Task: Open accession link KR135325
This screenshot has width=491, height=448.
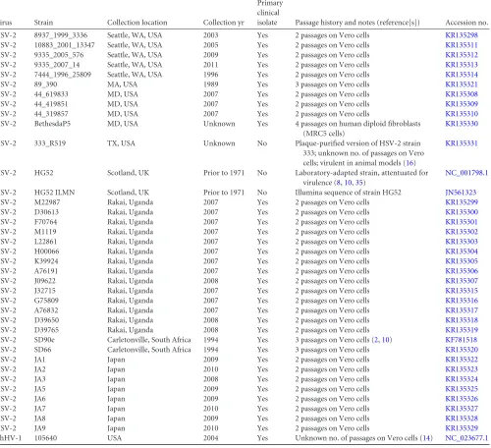Action: pyautogui.click(x=462, y=389)
